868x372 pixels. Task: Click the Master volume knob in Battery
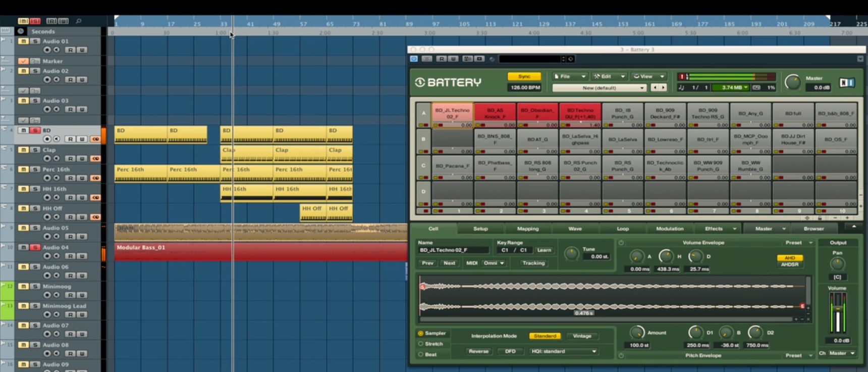point(793,82)
